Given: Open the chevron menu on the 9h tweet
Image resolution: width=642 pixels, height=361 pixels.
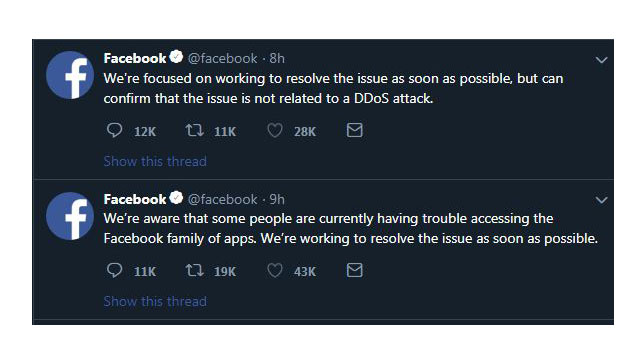Looking at the screenshot, I should point(601,200).
